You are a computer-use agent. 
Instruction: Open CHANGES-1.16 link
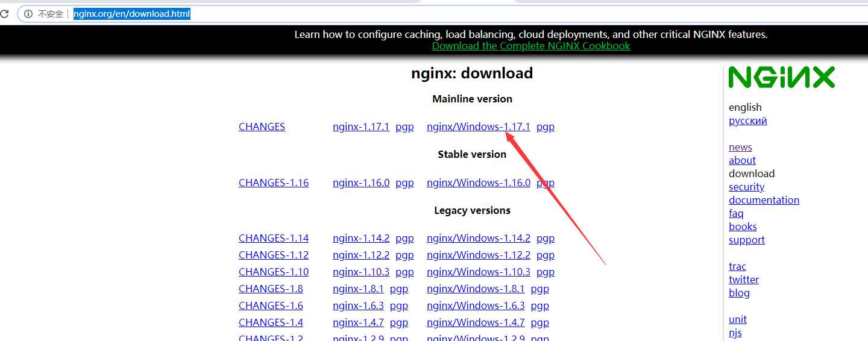pyautogui.click(x=274, y=183)
